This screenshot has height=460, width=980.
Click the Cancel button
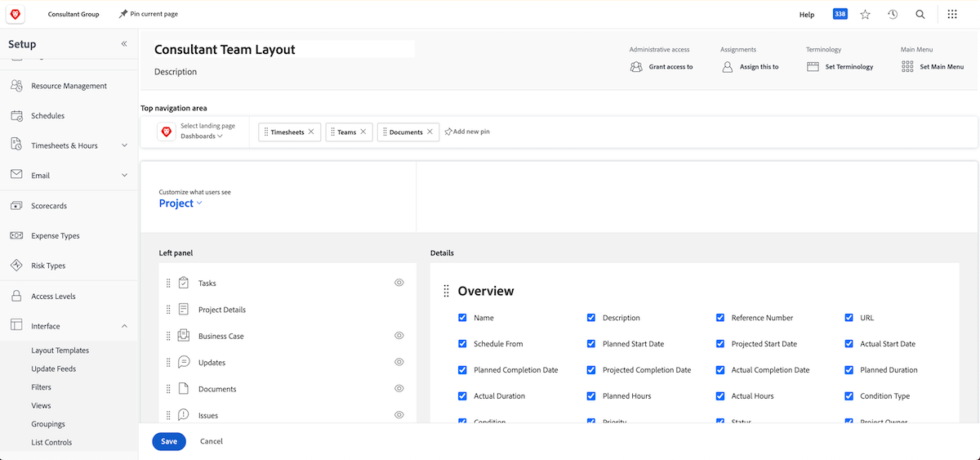[212, 441]
